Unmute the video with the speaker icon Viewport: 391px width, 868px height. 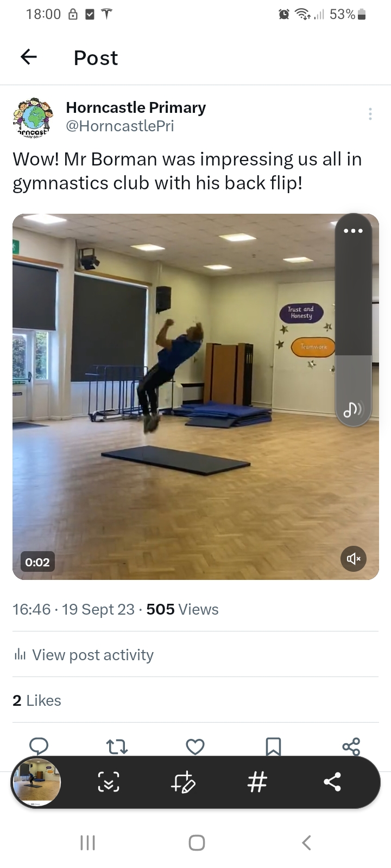click(x=354, y=559)
